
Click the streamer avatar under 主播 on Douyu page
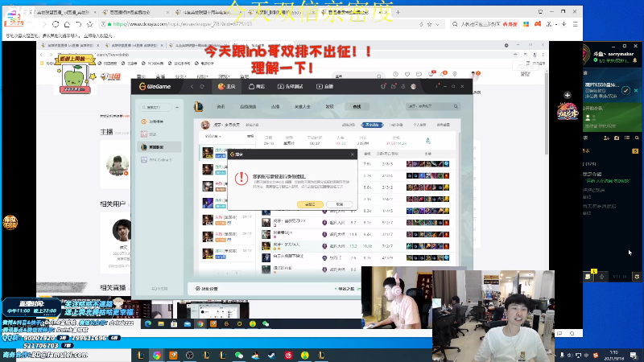click(x=117, y=165)
